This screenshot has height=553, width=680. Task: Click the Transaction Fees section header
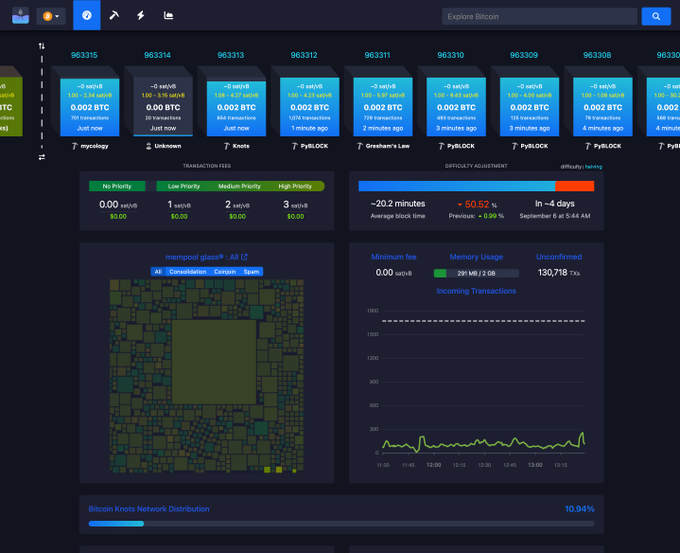207,166
